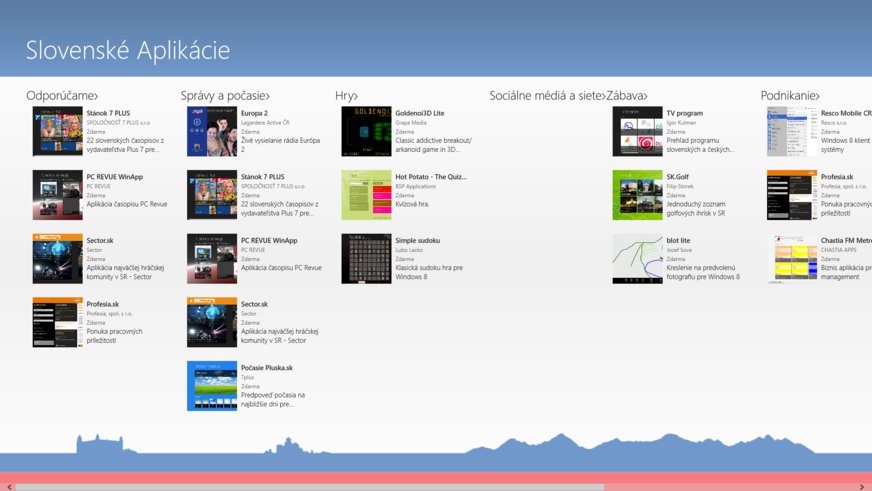Open Sector.sk thumbnail in Správy a počasie

click(x=212, y=322)
